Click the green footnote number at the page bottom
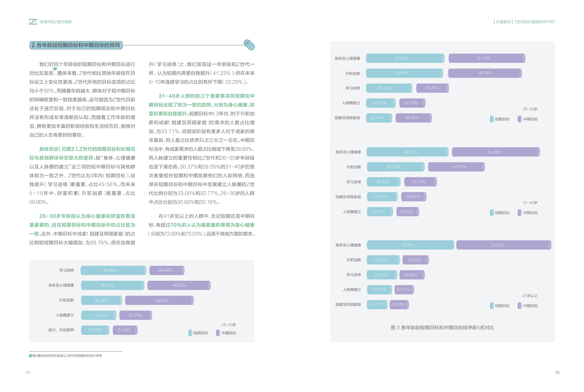Screen dimensions: 584x392 31,356
